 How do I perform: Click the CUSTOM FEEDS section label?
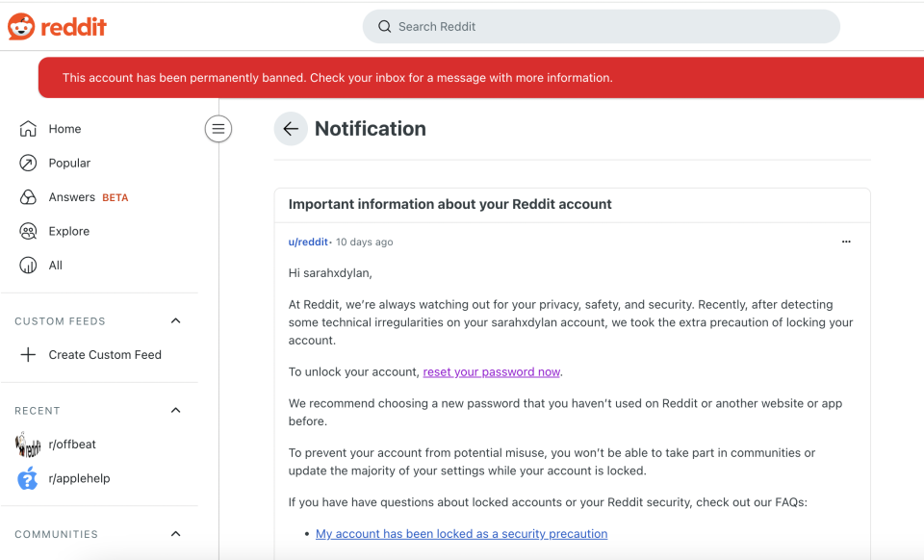click(60, 321)
